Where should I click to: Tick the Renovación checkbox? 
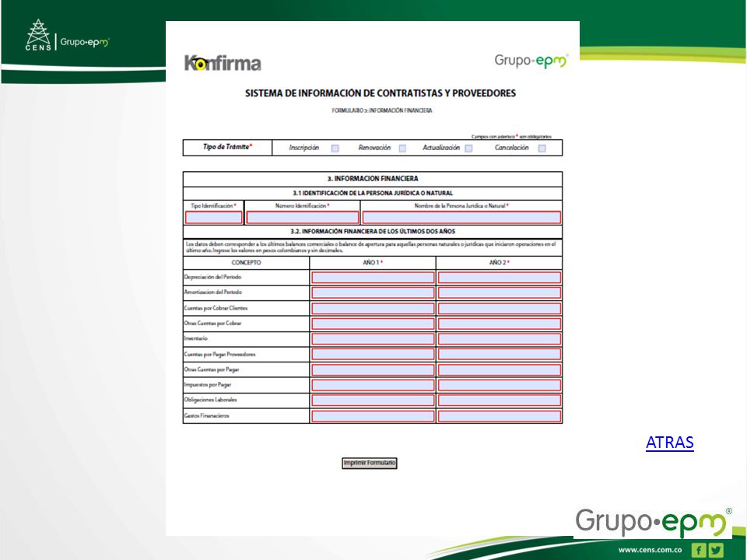(402, 149)
